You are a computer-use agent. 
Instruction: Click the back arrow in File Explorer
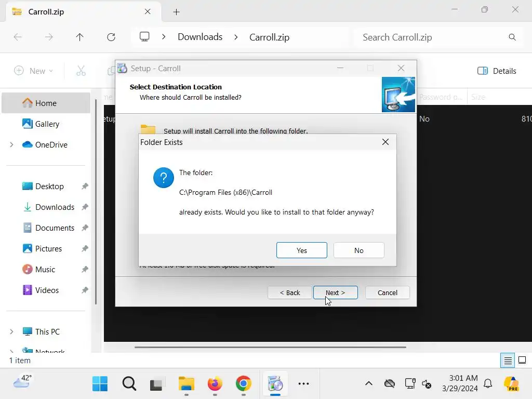coord(18,37)
